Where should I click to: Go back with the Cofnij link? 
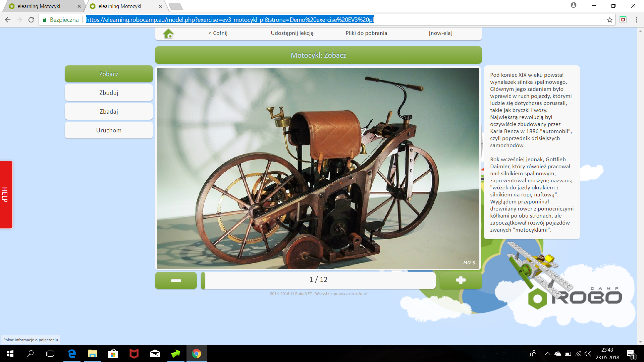218,33
